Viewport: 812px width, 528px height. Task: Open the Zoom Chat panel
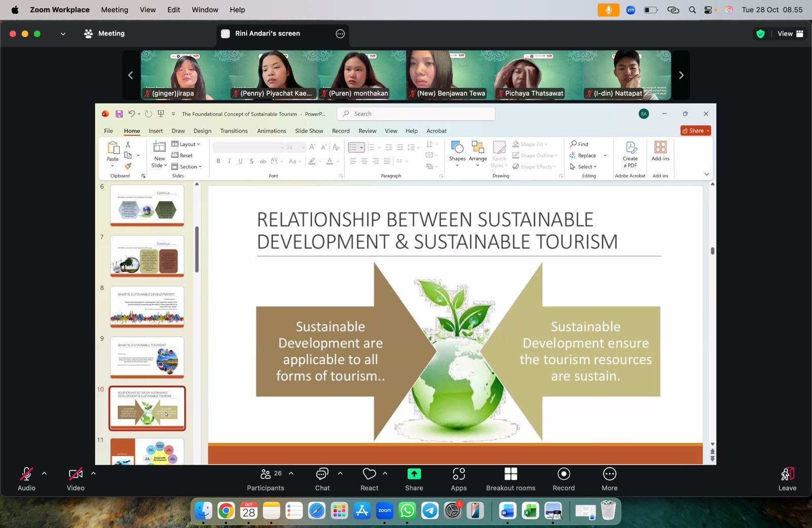click(x=322, y=479)
